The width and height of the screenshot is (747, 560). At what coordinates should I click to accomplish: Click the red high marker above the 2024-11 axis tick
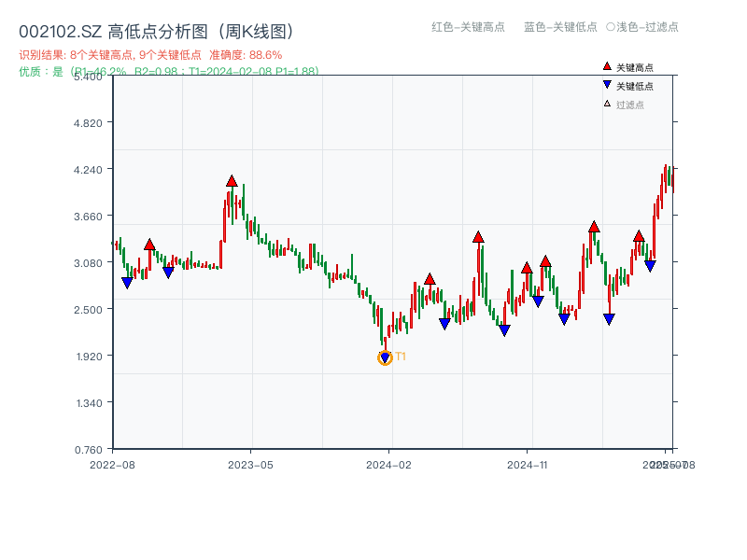pos(527,268)
